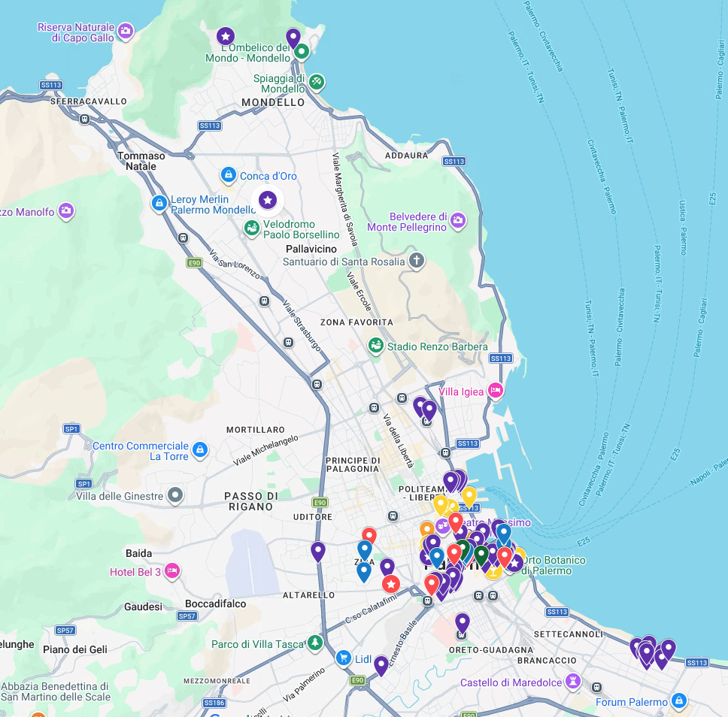Select the Stadio Renzo Barbera stadium icon
This screenshot has height=717, width=728.
(x=376, y=346)
